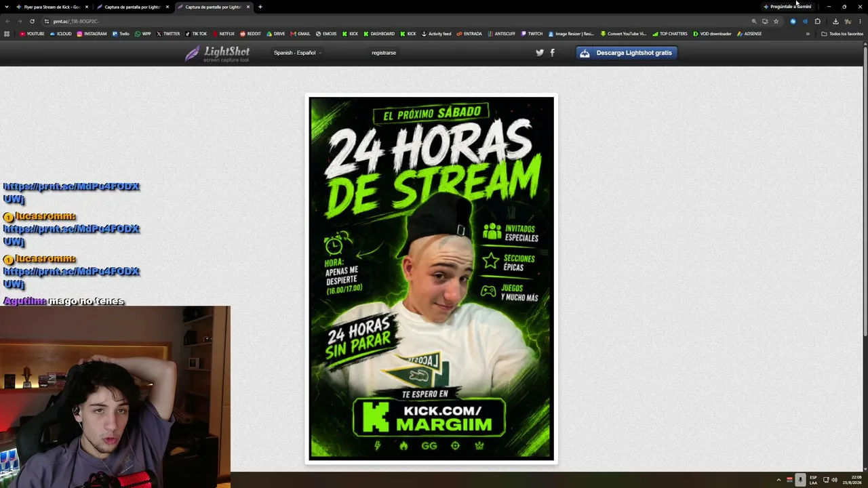Open the ENTRADA bookmark
This screenshot has width=868, height=488.
pyautogui.click(x=469, y=34)
